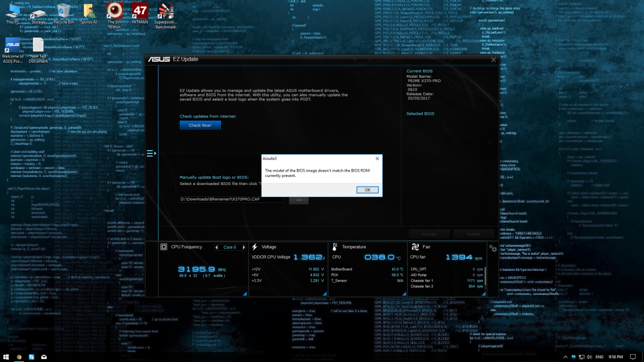
Task: Launch The Evil Within shortcut
Action: point(114,16)
